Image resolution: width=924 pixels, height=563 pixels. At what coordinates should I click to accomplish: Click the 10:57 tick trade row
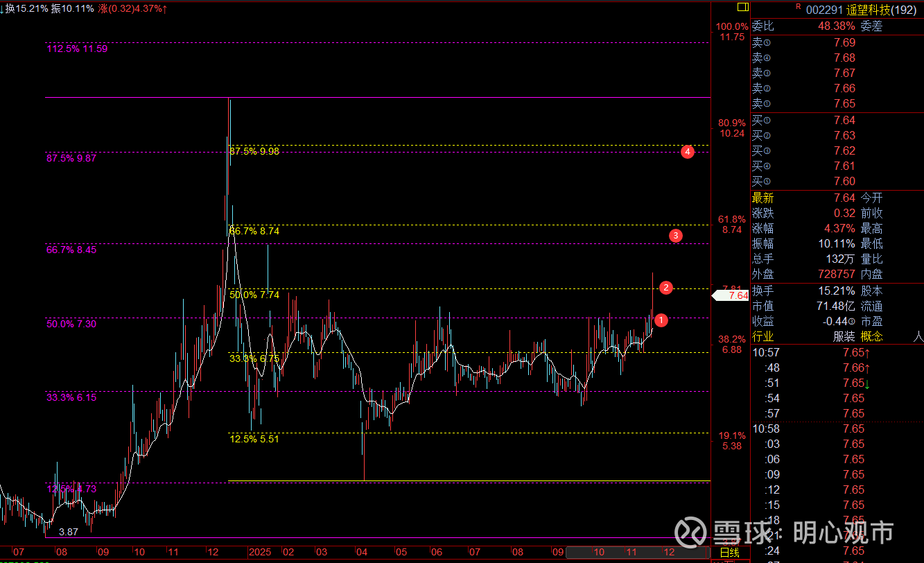pyautogui.click(x=837, y=352)
